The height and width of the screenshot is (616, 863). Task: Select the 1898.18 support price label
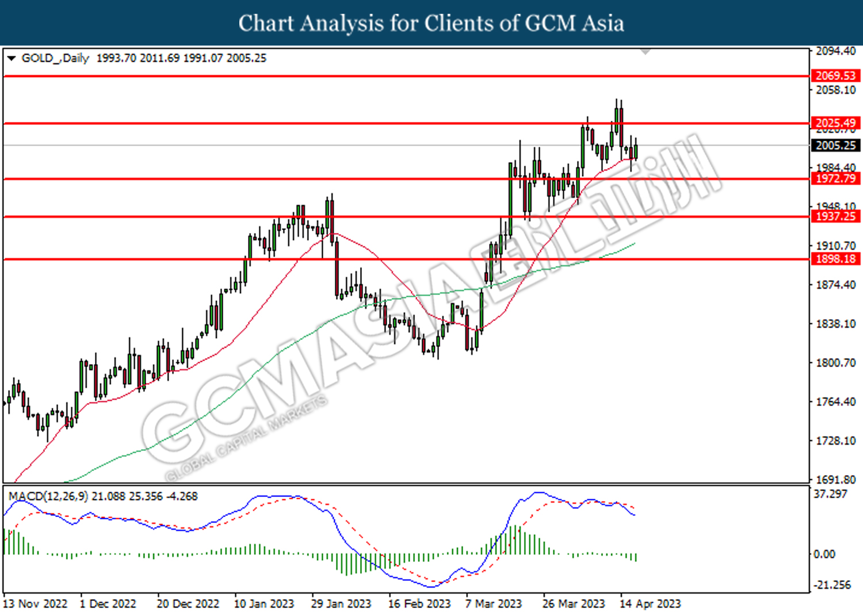click(x=835, y=259)
